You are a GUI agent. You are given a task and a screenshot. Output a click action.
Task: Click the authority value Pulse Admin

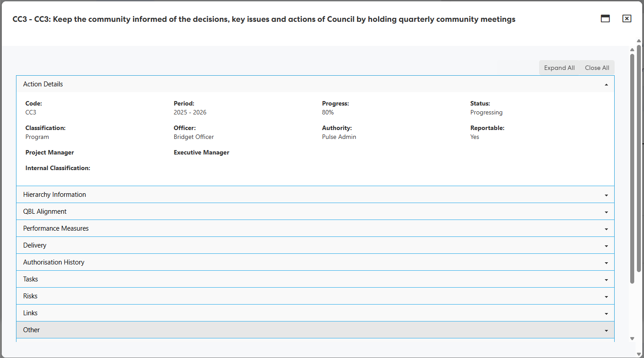[339, 137]
